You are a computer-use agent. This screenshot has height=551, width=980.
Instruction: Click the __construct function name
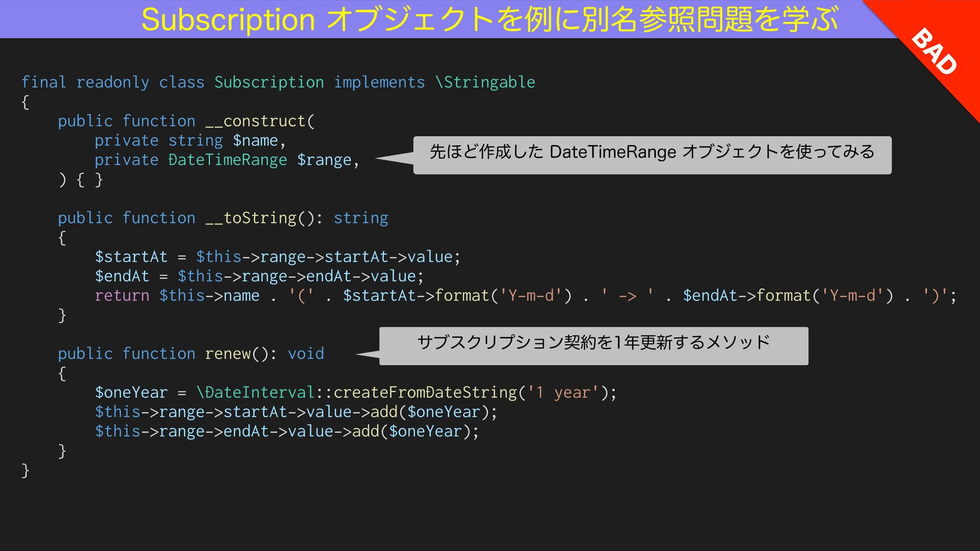(255, 121)
